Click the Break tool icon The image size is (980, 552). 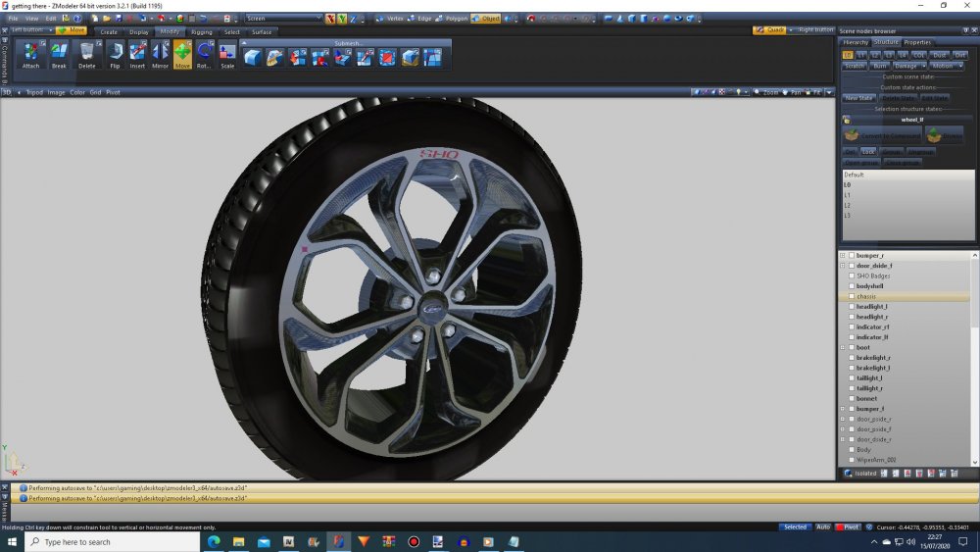(59, 54)
